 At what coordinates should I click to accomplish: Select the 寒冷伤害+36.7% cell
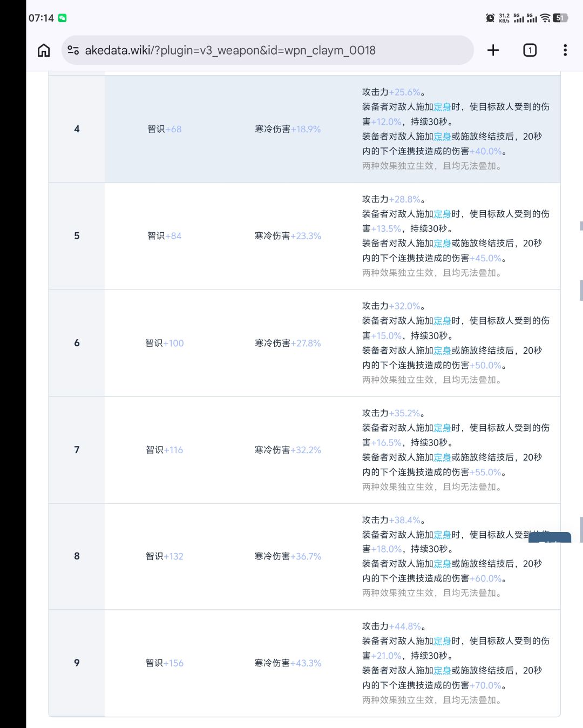(x=288, y=556)
